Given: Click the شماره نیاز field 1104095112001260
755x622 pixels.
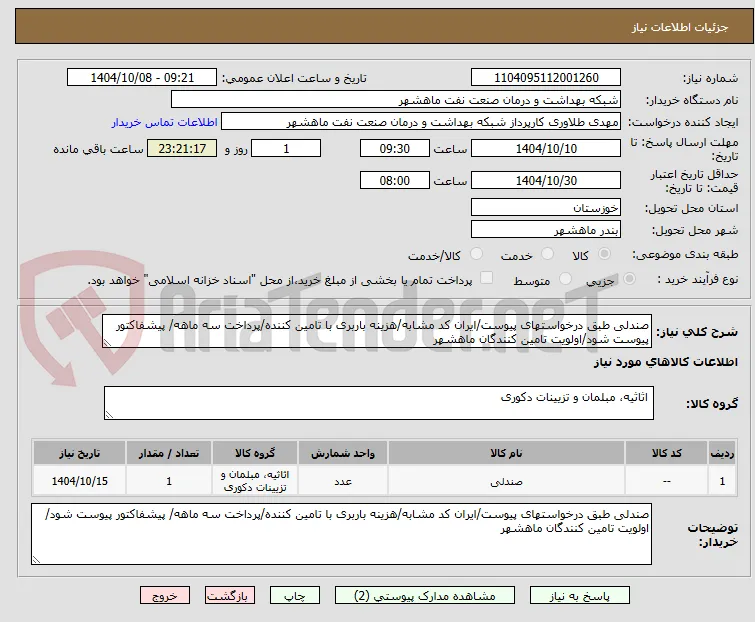Looking at the screenshot, I should (546, 78).
